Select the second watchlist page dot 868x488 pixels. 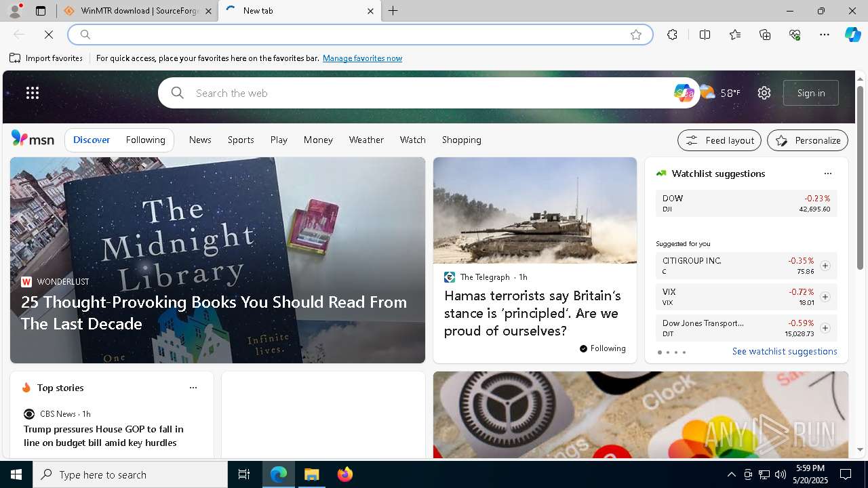(668, 352)
